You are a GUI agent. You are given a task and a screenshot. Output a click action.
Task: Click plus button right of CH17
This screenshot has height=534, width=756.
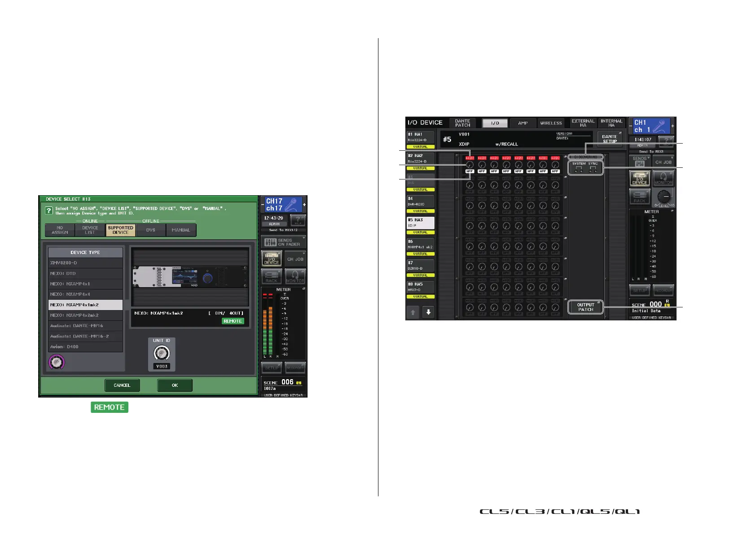(x=304, y=205)
